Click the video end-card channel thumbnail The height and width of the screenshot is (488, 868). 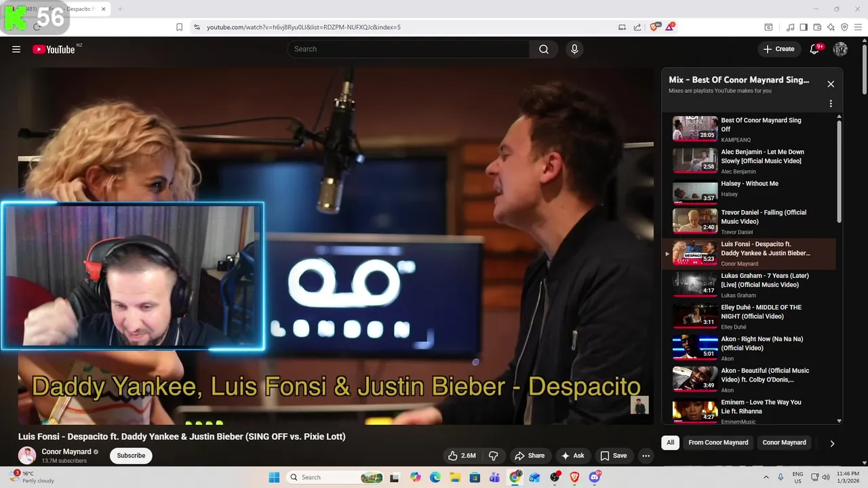point(639,405)
